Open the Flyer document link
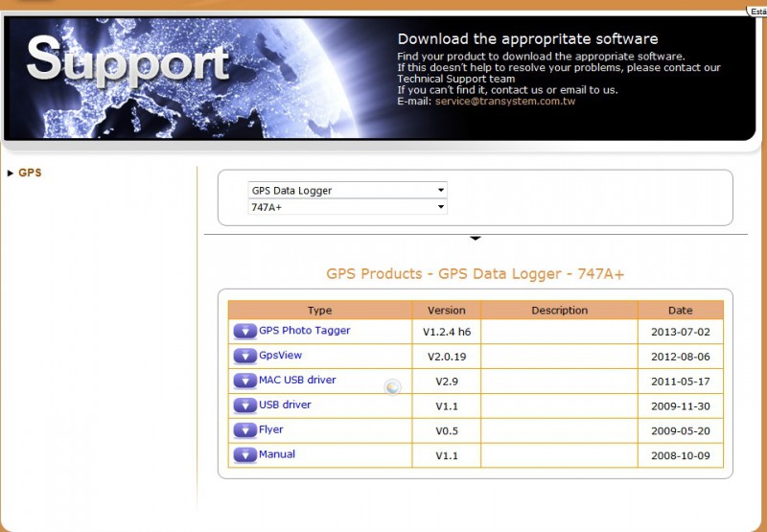The width and height of the screenshot is (767, 532). coord(270,430)
